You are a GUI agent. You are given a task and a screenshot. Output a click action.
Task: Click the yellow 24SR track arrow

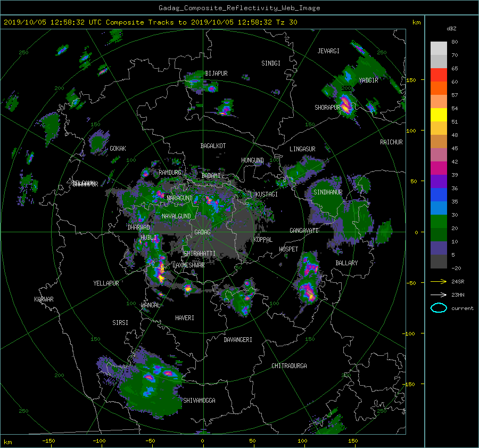pyautogui.click(x=439, y=281)
